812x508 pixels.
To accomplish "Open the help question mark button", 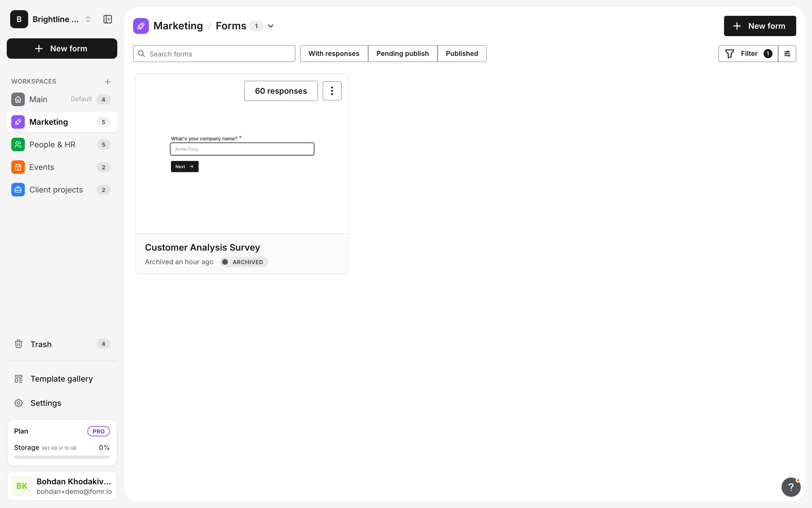I will click(791, 487).
